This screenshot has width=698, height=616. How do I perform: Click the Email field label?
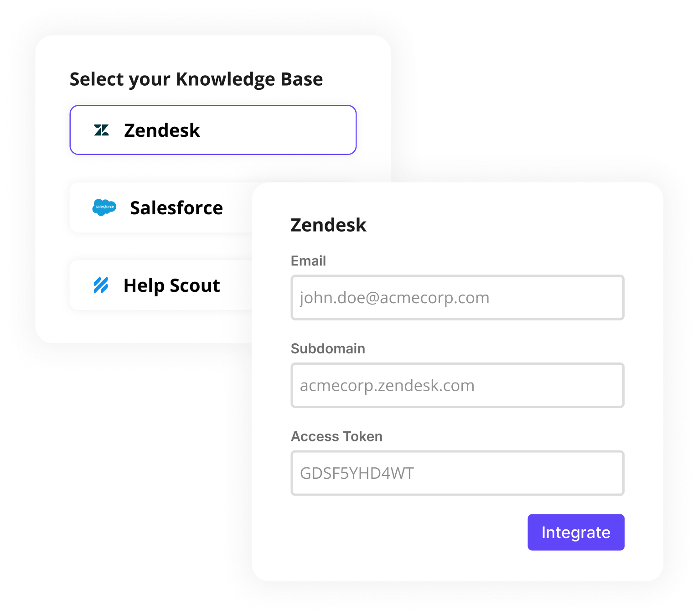[308, 261]
